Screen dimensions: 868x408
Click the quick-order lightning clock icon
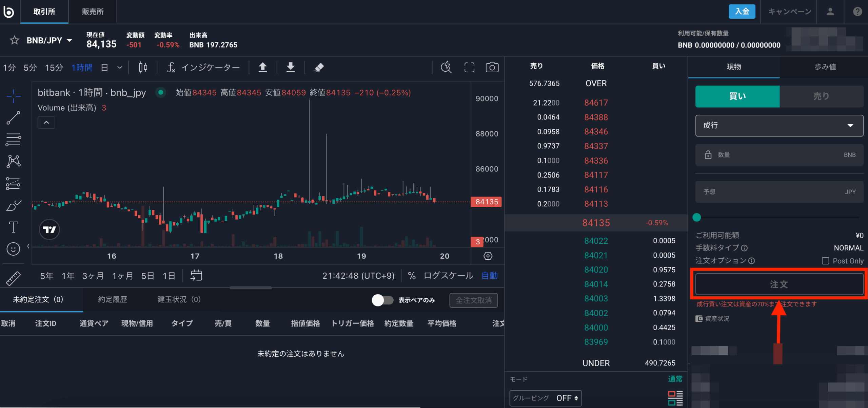(x=446, y=67)
